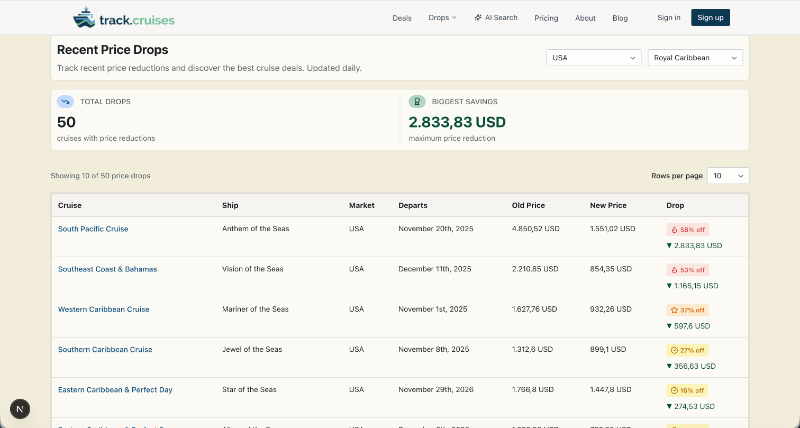
Task: Open the Pricing page
Action: 546,18
